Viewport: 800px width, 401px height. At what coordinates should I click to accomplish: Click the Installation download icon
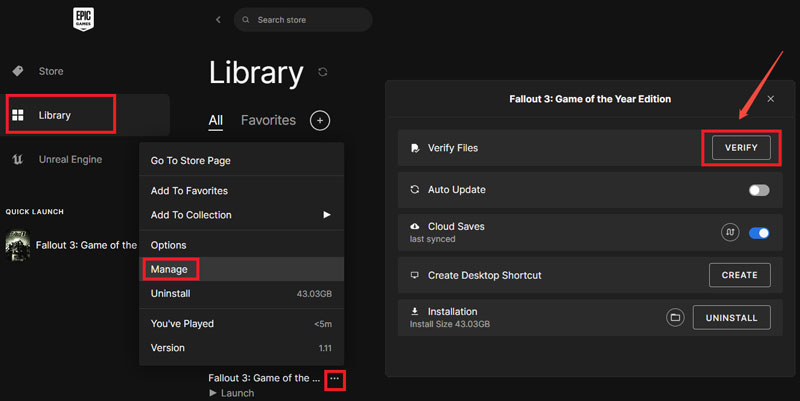[x=415, y=311]
